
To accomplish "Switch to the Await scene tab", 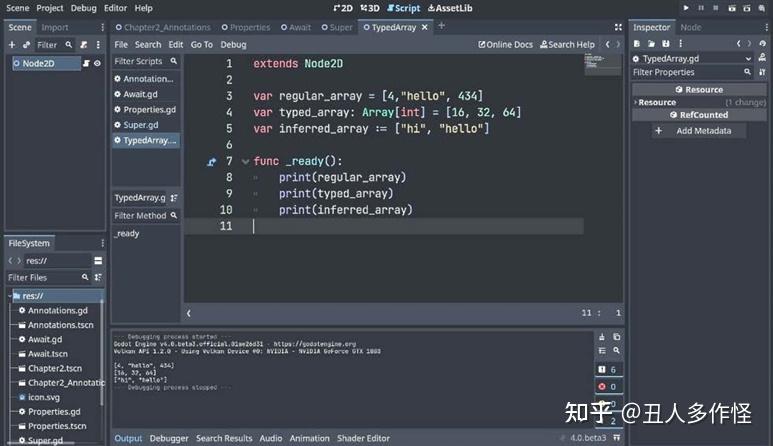I will coord(296,27).
